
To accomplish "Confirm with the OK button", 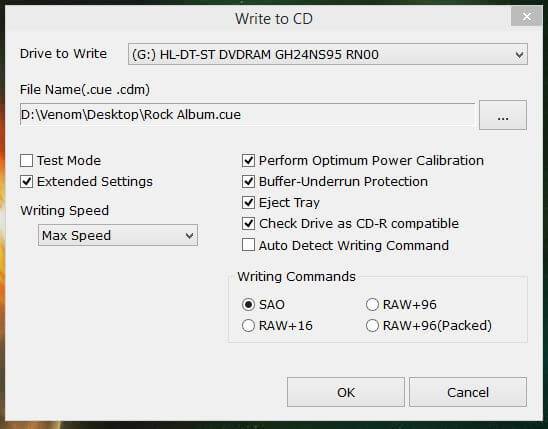I will (346, 392).
